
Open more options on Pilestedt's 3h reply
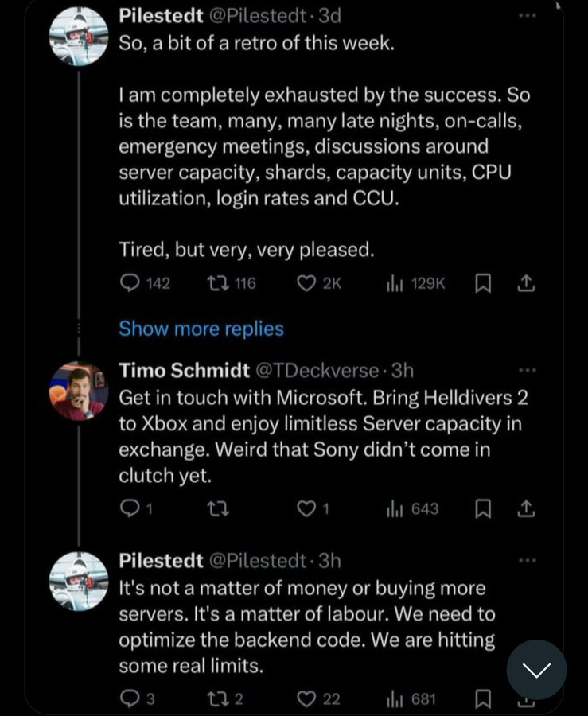tap(528, 560)
